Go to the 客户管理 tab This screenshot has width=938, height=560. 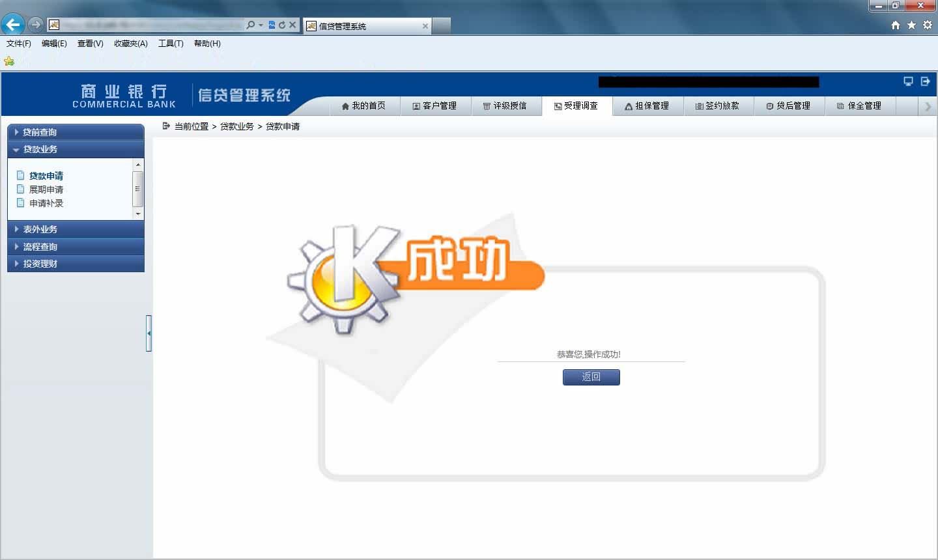click(434, 105)
